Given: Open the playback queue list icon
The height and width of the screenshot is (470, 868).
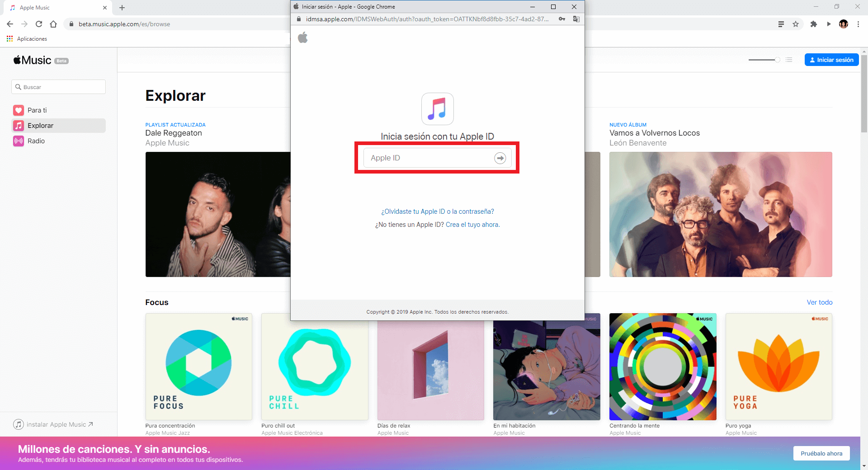Looking at the screenshot, I should click(789, 60).
